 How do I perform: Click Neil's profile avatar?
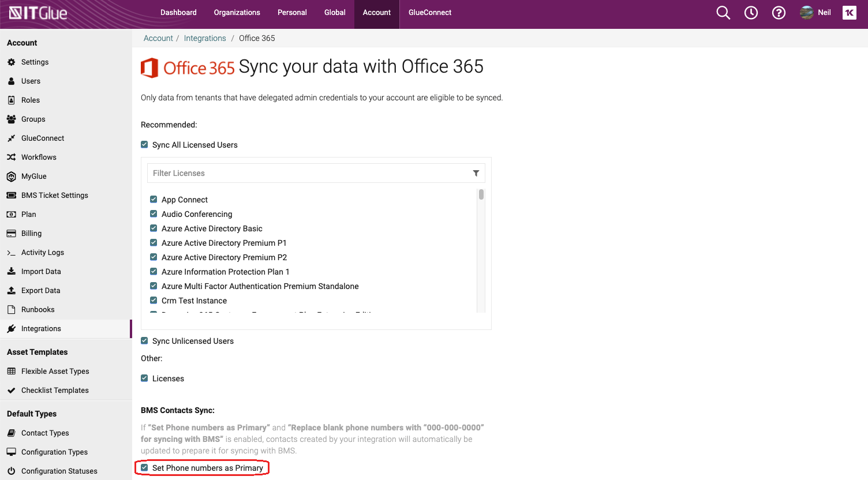pyautogui.click(x=807, y=13)
